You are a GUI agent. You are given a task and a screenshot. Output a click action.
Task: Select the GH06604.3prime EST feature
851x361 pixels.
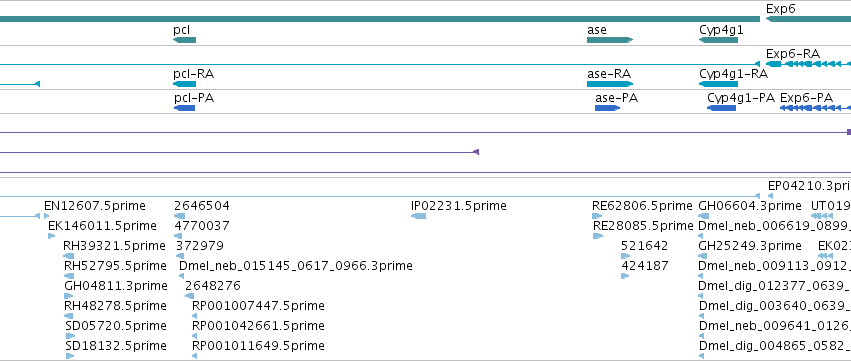click(x=702, y=216)
